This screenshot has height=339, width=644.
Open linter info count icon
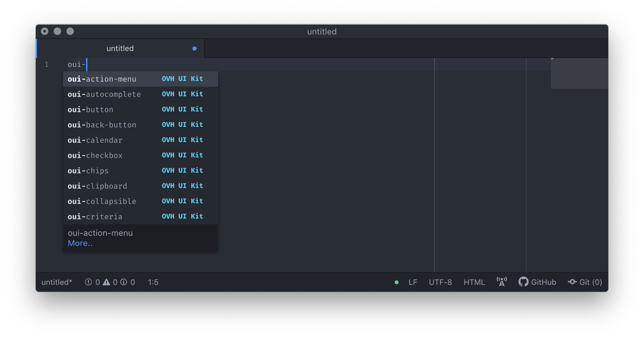tap(124, 282)
